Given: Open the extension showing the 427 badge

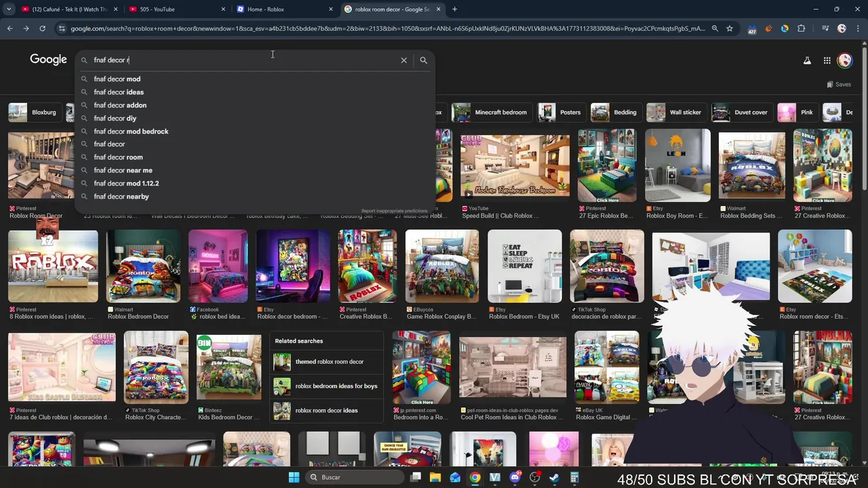Looking at the screenshot, I should [752, 29].
